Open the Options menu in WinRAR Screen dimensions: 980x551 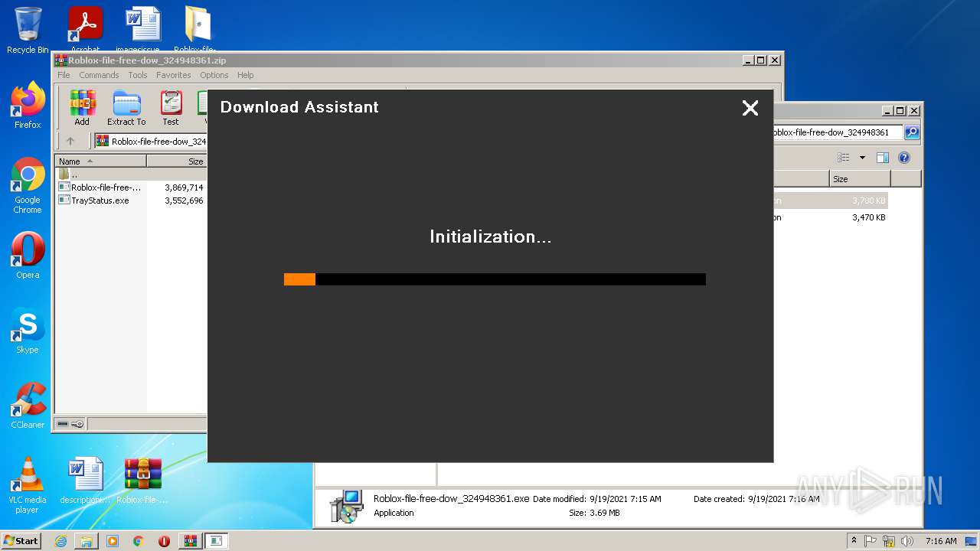click(214, 75)
